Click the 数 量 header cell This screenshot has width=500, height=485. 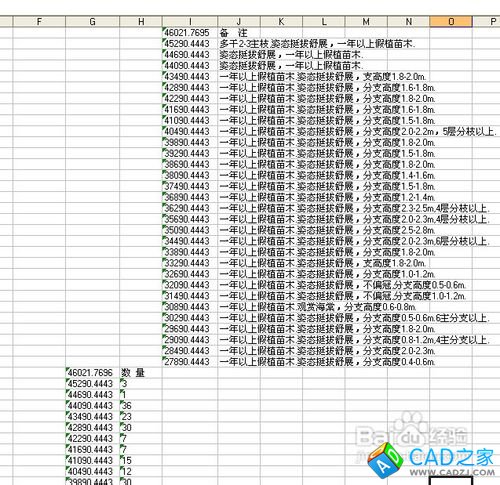click(141, 373)
